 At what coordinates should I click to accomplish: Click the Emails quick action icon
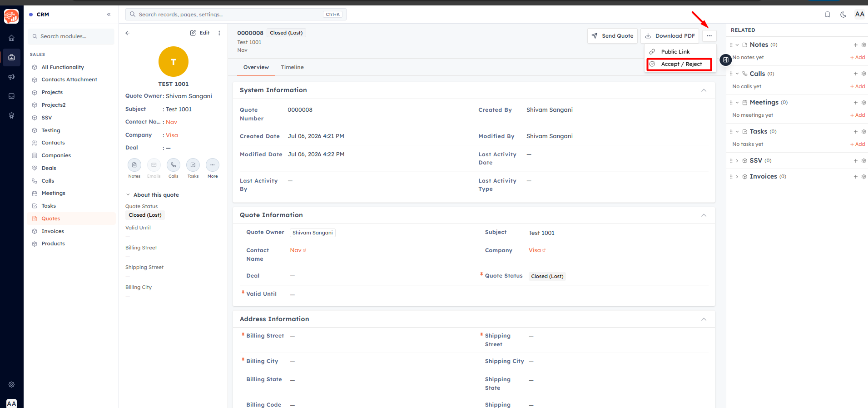coord(154,165)
